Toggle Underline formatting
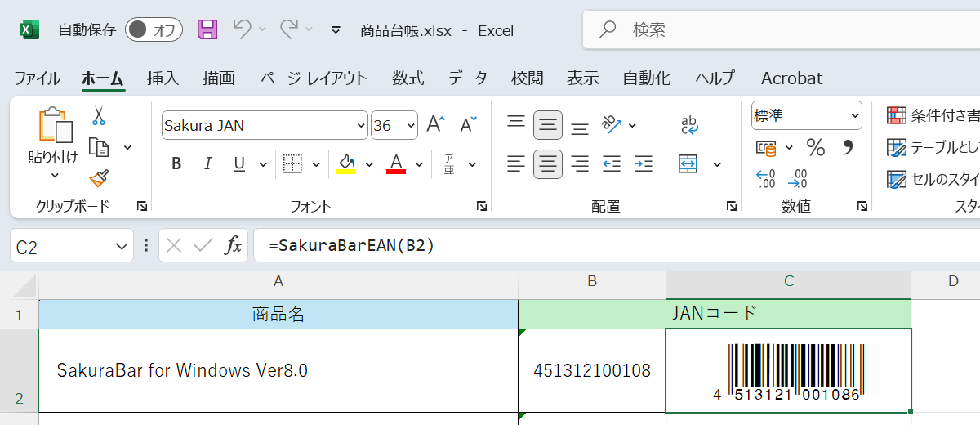 pos(239,164)
